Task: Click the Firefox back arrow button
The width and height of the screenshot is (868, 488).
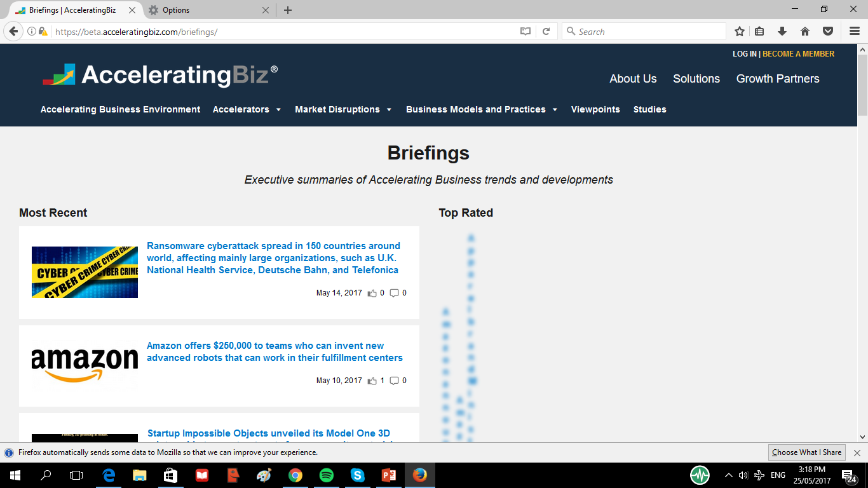Action: pos(13,31)
